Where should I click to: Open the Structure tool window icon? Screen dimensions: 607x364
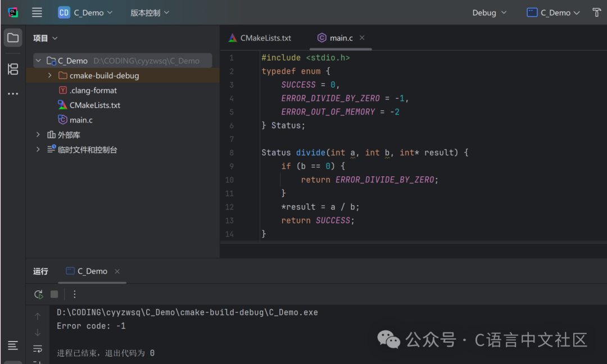[x=13, y=69]
